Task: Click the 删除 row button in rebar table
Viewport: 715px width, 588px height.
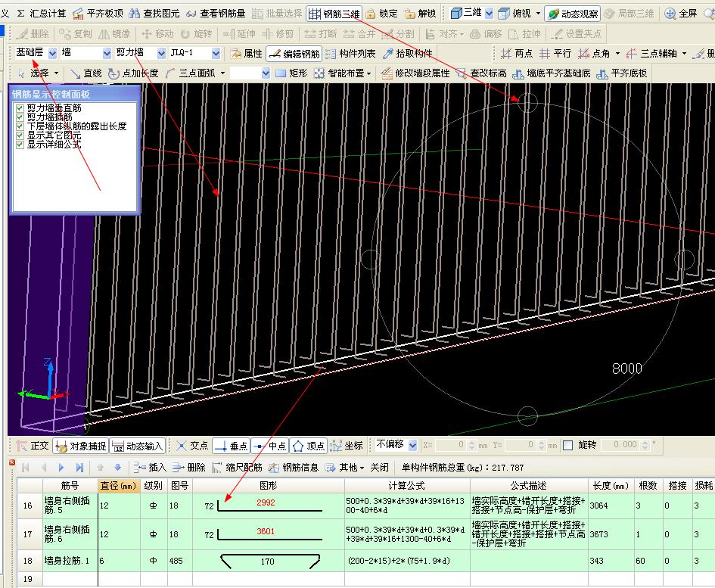Action: (189, 467)
